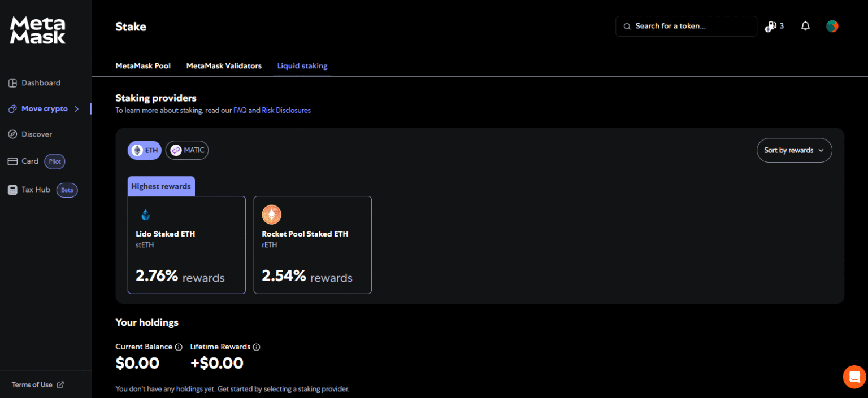Click the account avatar icon
868x398 pixels.
click(832, 26)
